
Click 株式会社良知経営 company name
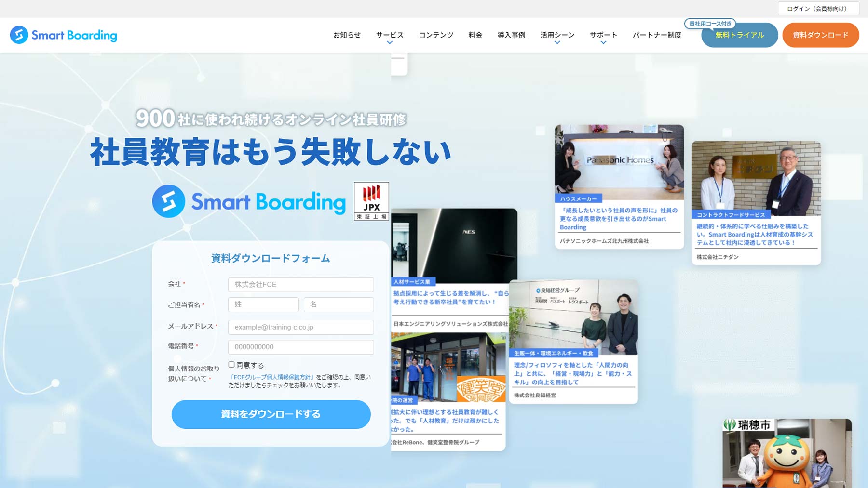pyautogui.click(x=535, y=395)
